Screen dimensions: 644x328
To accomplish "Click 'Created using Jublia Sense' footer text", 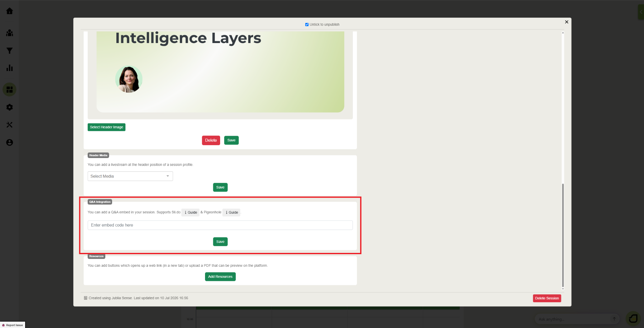I will pos(110,298).
